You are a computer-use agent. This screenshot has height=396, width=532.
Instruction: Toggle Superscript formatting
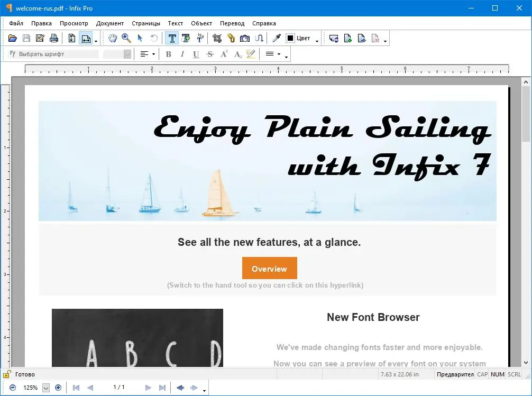(x=224, y=54)
